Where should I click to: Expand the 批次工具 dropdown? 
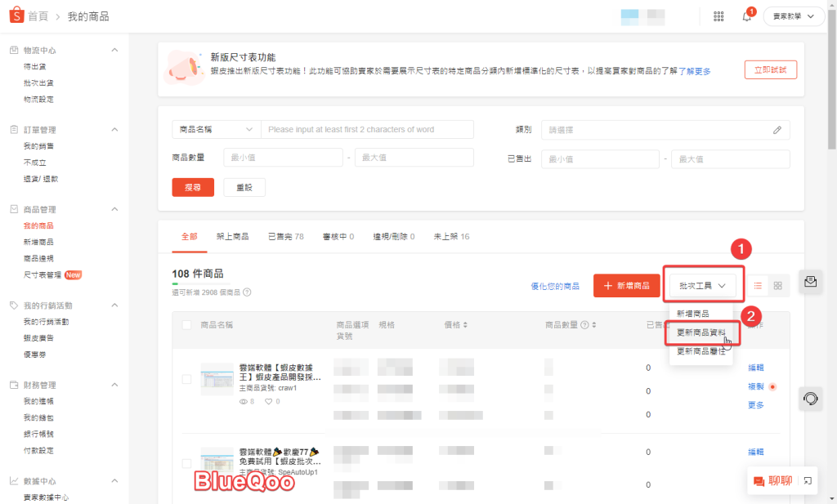[x=702, y=286]
